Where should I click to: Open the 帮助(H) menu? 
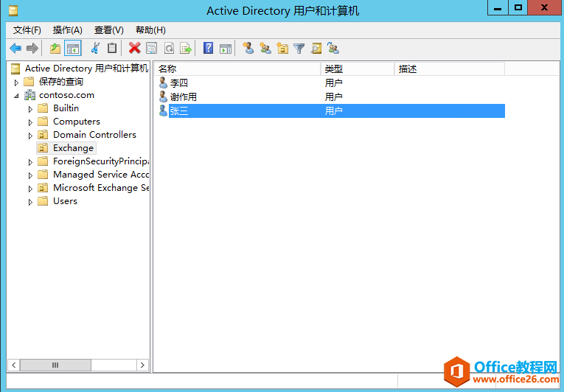(x=150, y=30)
